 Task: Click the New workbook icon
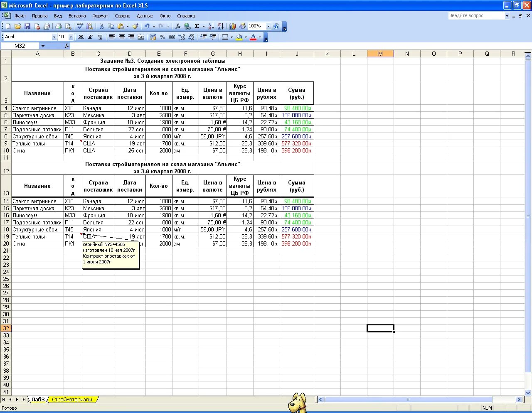[x=8, y=26]
